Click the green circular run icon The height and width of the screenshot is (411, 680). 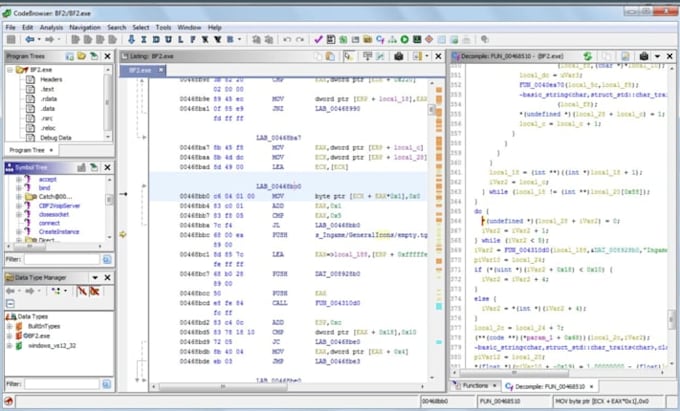(405, 39)
